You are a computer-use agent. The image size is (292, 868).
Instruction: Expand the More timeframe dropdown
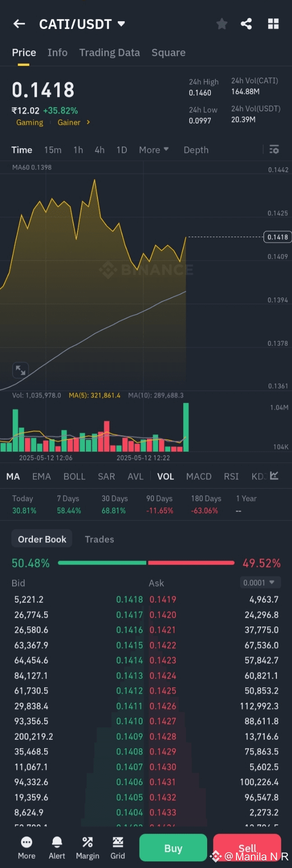pyautogui.click(x=154, y=150)
